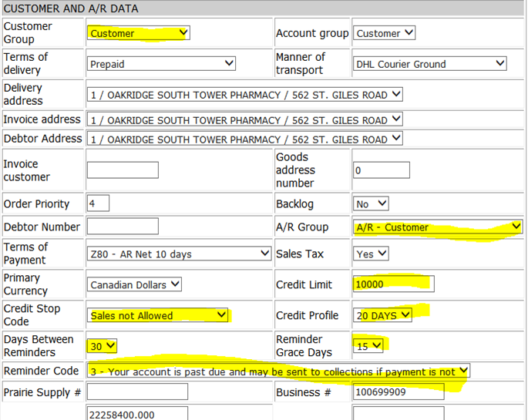Click the Invoice customer input field
Screen dimensions: 528x420
123,170
